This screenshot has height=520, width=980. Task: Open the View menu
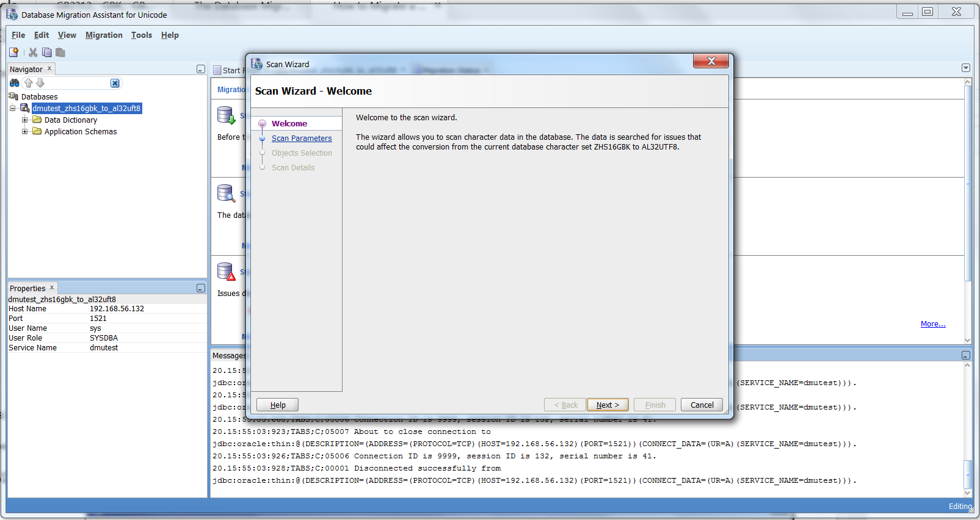coord(67,35)
